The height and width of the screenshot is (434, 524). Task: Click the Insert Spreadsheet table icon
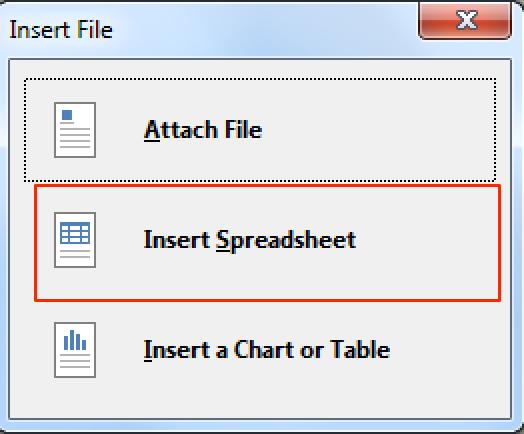(75, 240)
